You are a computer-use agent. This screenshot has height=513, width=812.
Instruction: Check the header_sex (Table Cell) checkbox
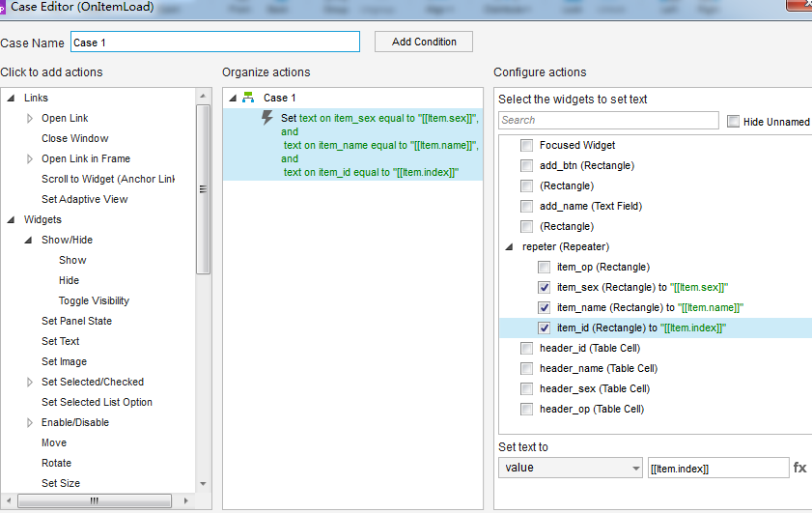[x=526, y=388]
